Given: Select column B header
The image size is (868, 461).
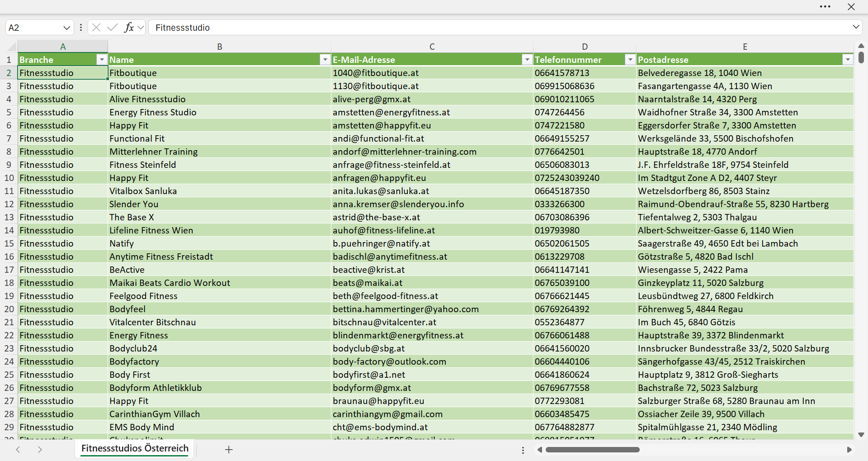Looking at the screenshot, I should [220, 47].
